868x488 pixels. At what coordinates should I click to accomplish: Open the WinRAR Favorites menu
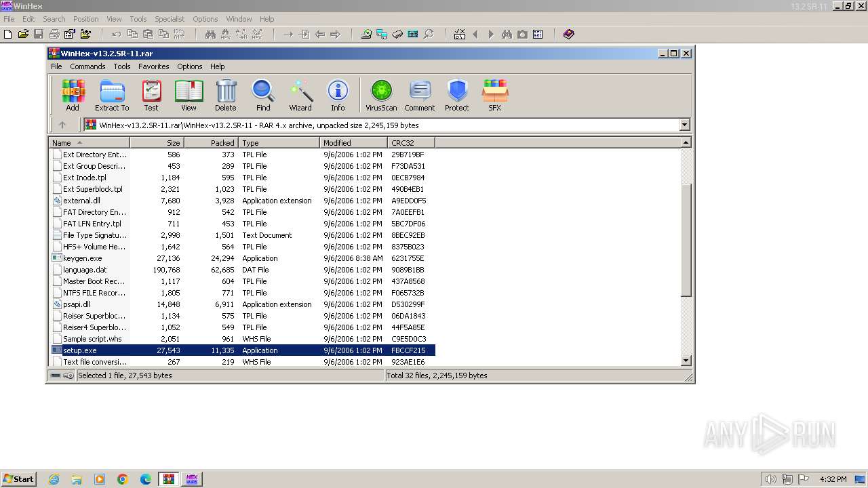[154, 66]
